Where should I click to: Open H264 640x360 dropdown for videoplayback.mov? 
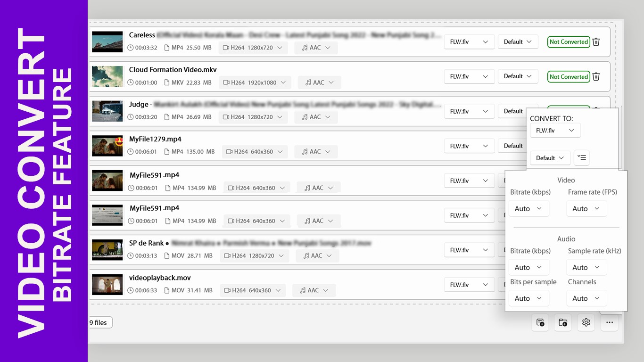[253, 290]
